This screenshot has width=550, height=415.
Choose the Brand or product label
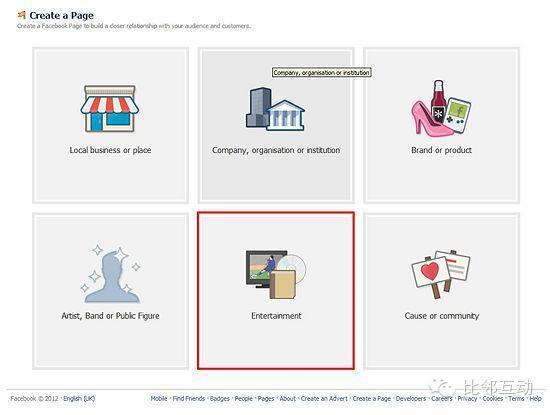[x=441, y=150]
